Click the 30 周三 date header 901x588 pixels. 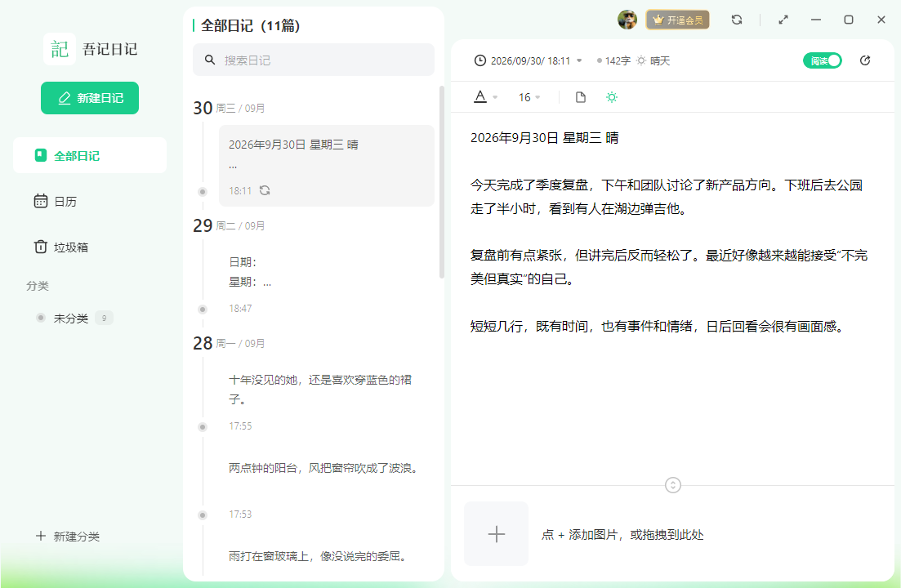point(229,108)
